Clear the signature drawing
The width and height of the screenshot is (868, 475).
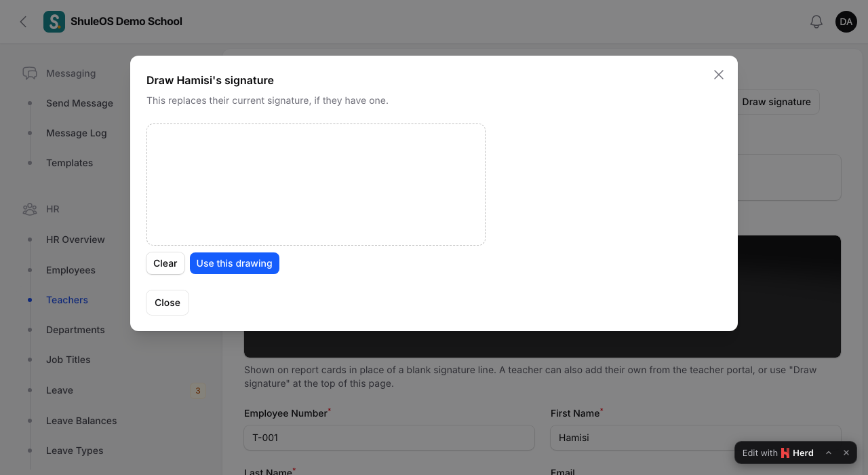[165, 263]
